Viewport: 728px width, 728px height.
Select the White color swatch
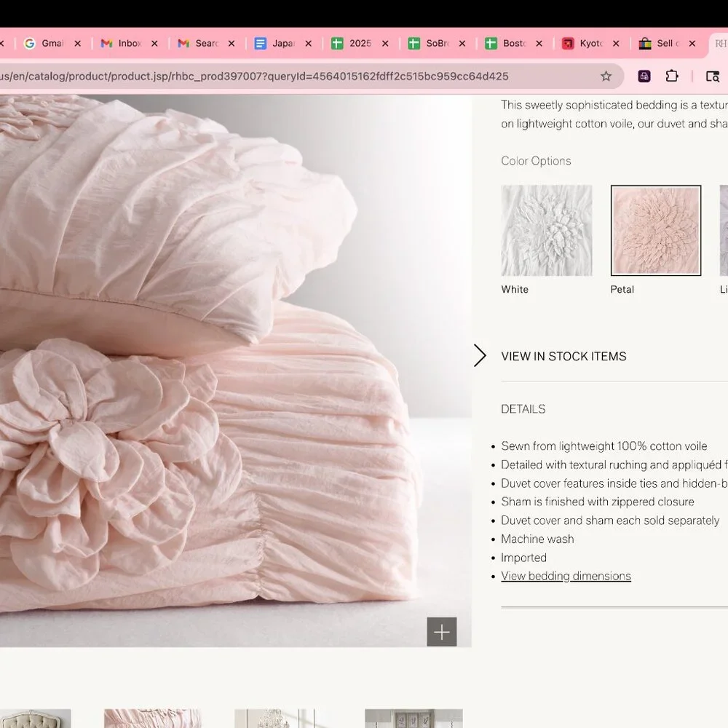point(547,231)
